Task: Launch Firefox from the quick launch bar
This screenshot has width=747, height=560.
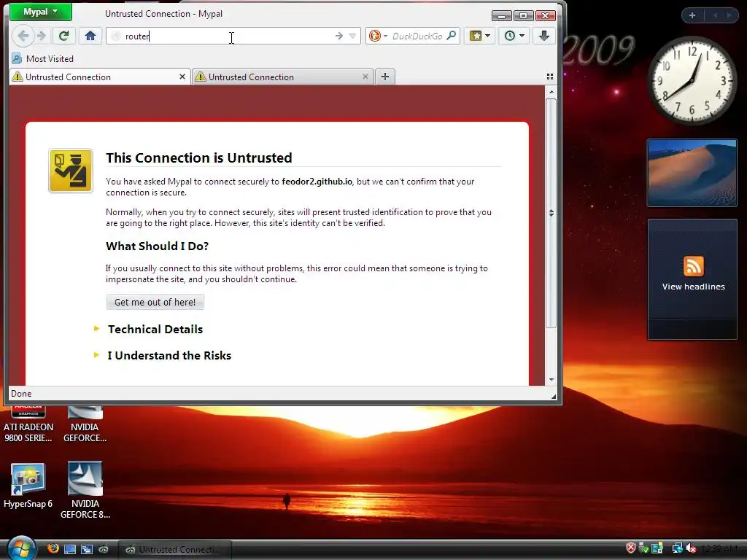Action: click(x=53, y=549)
